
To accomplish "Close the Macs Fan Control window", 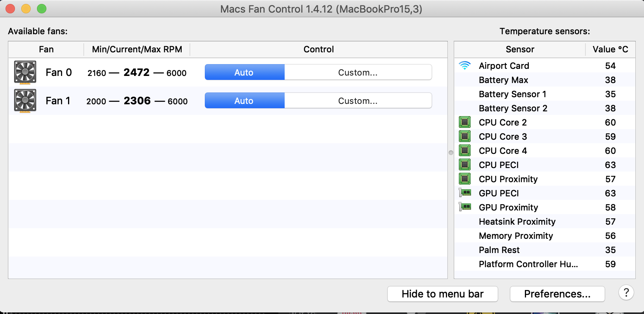I will 10,9.
